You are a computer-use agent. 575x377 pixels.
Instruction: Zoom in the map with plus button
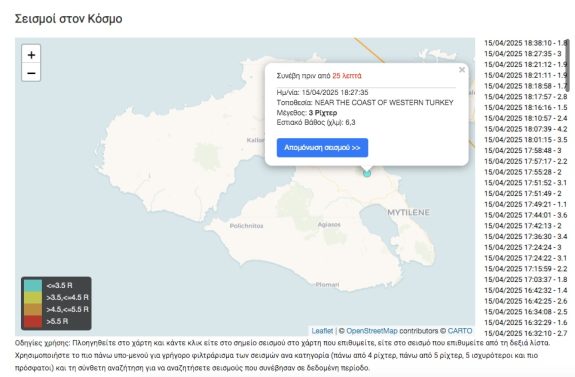coord(31,54)
